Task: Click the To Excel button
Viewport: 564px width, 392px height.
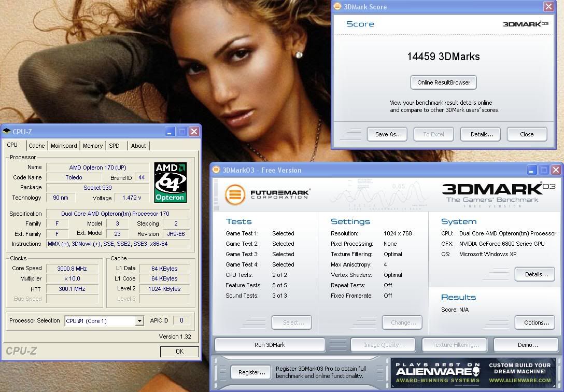Action: coord(433,134)
